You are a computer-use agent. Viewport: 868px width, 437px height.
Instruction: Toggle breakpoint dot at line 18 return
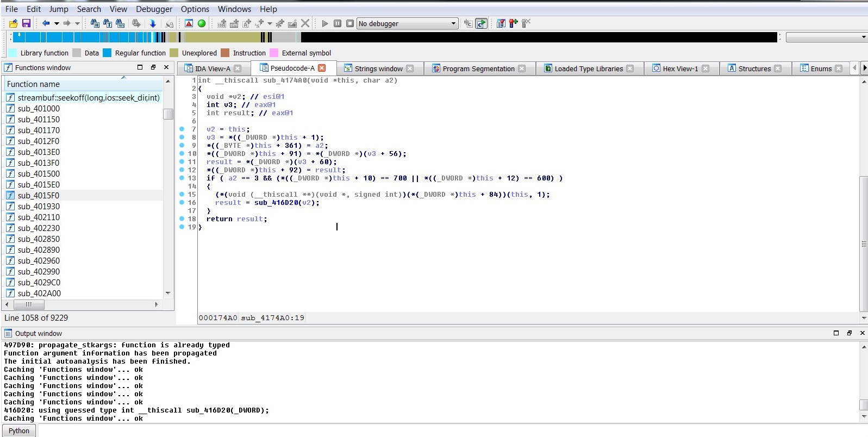point(182,219)
